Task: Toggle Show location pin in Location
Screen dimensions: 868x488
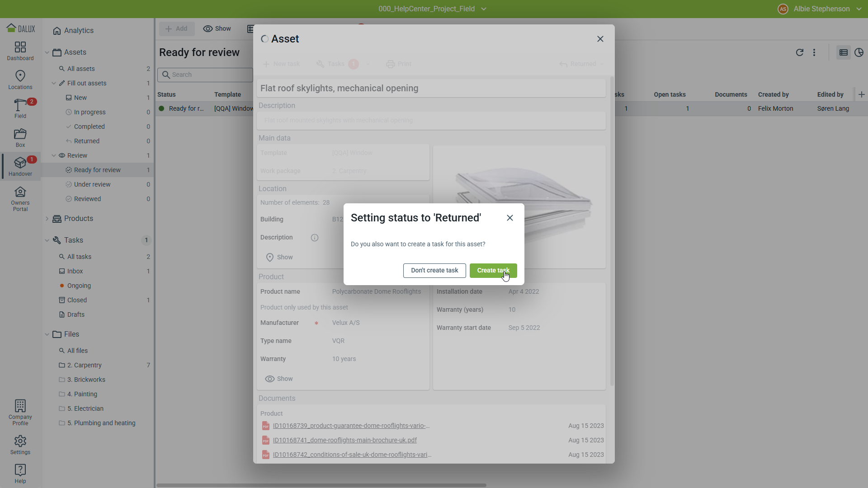Action: point(279,257)
